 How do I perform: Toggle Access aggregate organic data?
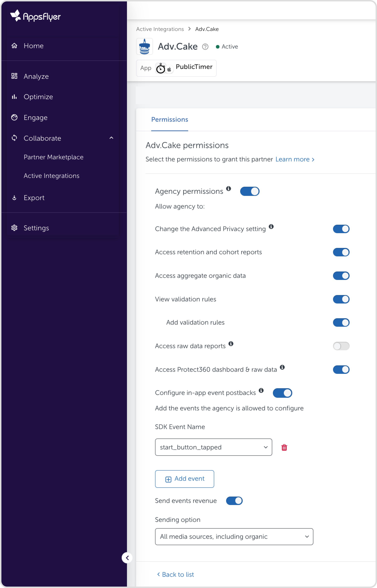pyautogui.click(x=341, y=276)
